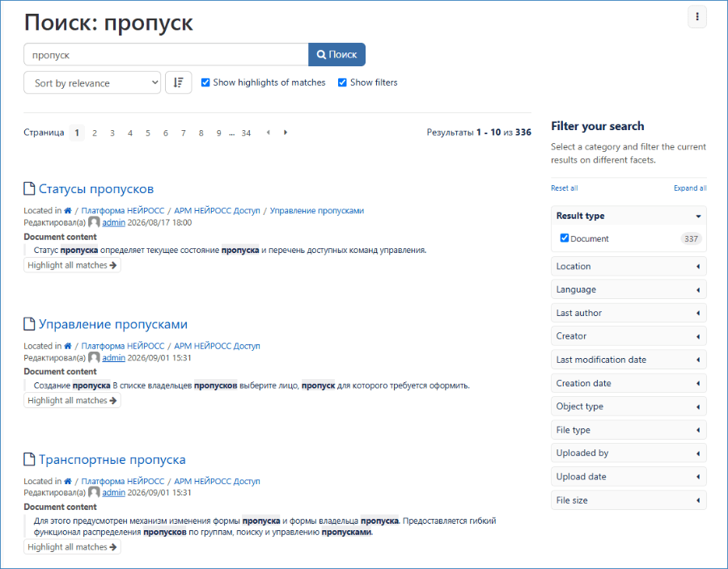Expand Uploaded by filter
728x569 pixels.
coord(629,453)
